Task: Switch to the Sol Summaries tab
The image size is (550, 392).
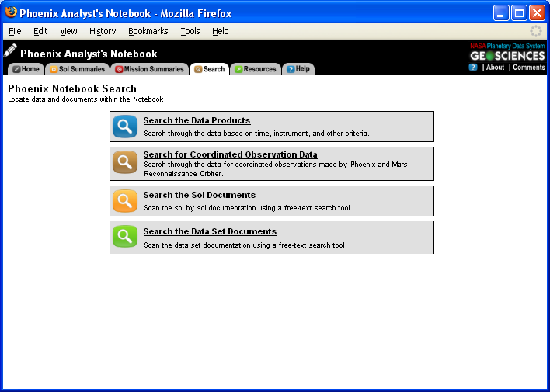Action: 77,69
